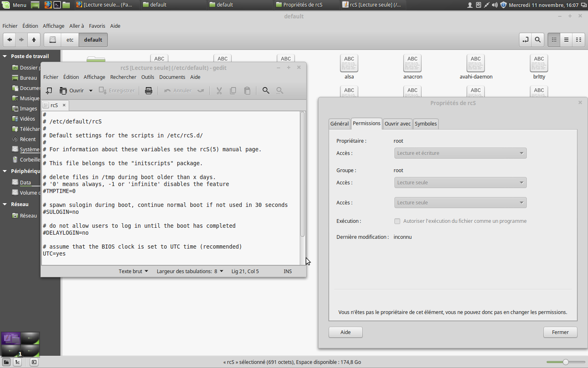Switch to icon view
588x368 pixels.
click(x=554, y=40)
